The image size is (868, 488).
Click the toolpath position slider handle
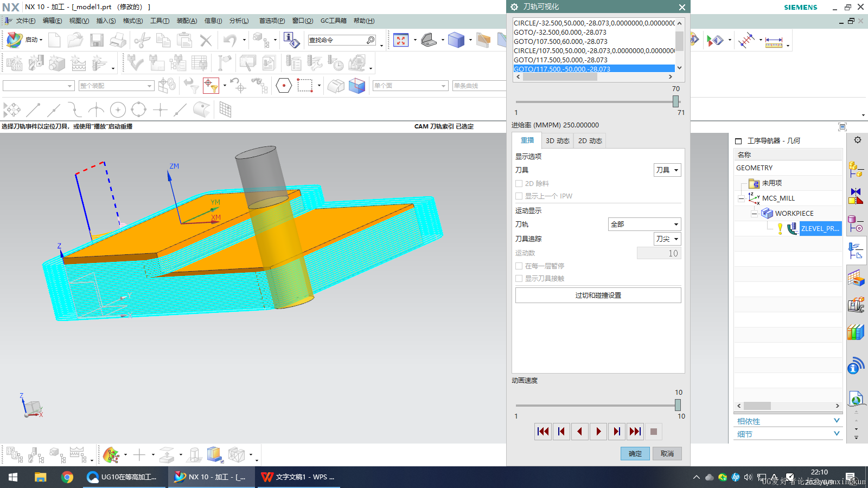(675, 101)
